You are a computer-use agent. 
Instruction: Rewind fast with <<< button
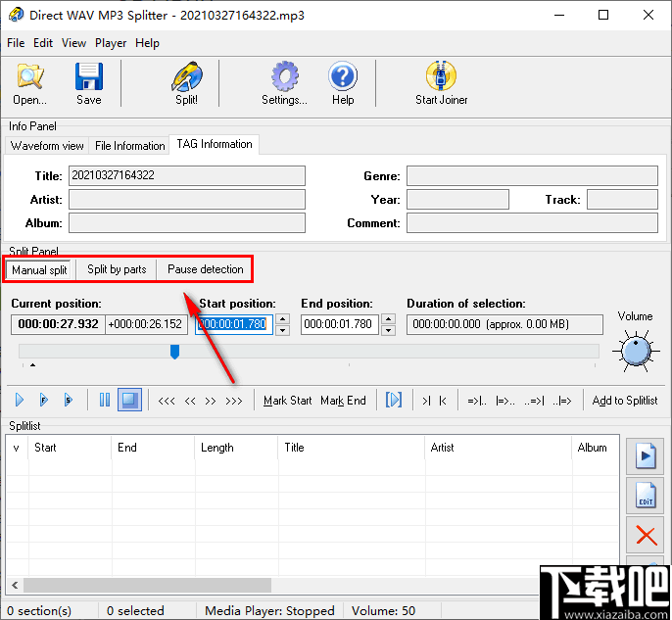point(167,401)
